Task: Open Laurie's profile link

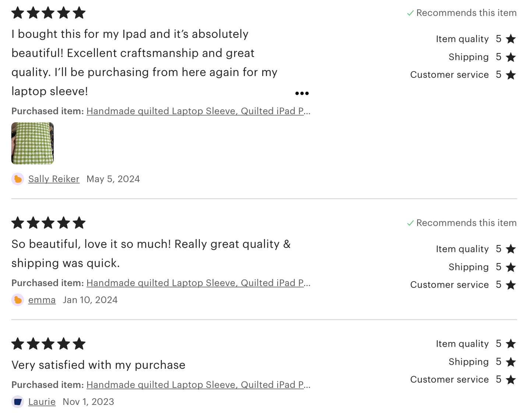Action: coord(42,402)
